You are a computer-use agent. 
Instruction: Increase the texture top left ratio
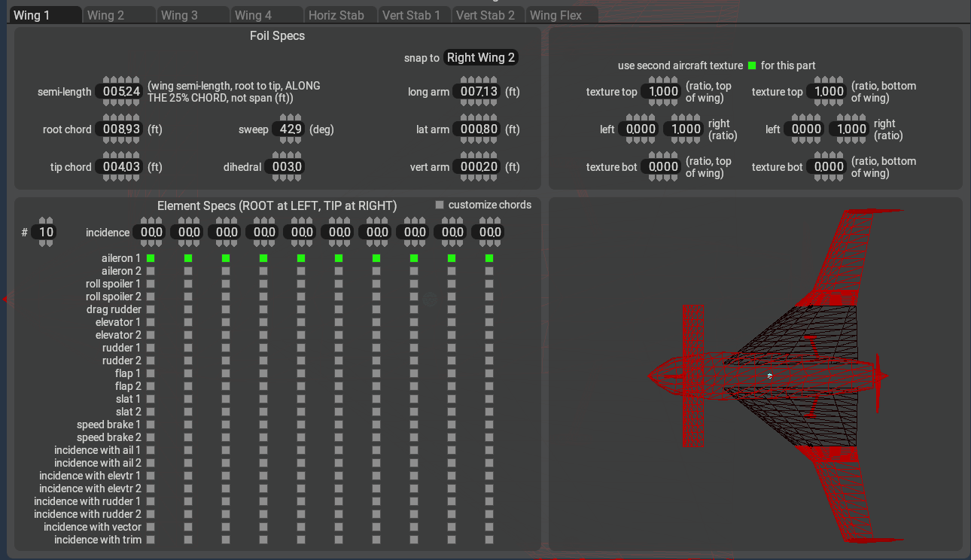[640, 116]
